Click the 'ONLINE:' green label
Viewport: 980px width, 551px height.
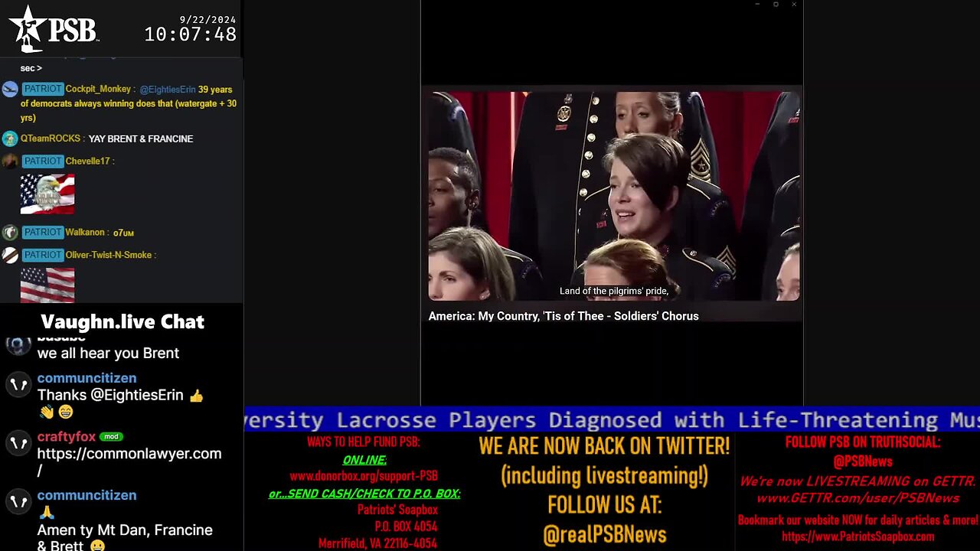pos(364,459)
